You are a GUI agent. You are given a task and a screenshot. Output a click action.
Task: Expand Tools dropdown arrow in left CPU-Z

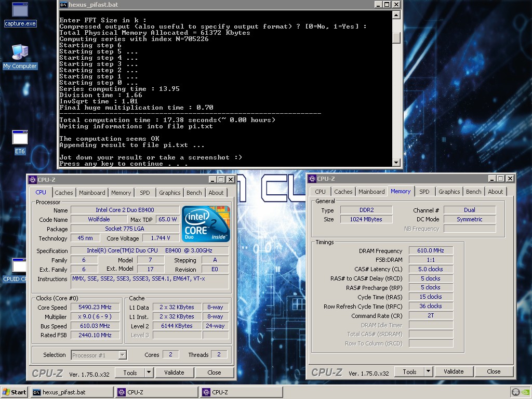coord(149,373)
